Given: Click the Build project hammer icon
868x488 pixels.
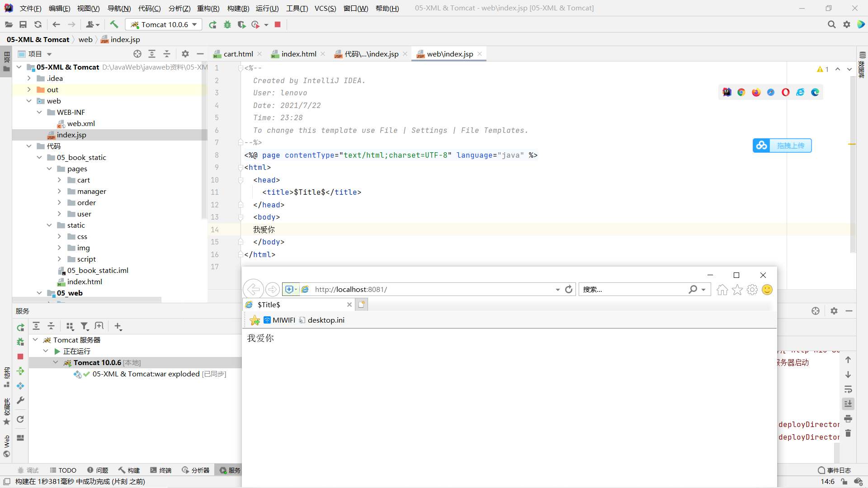Looking at the screenshot, I should 114,24.
